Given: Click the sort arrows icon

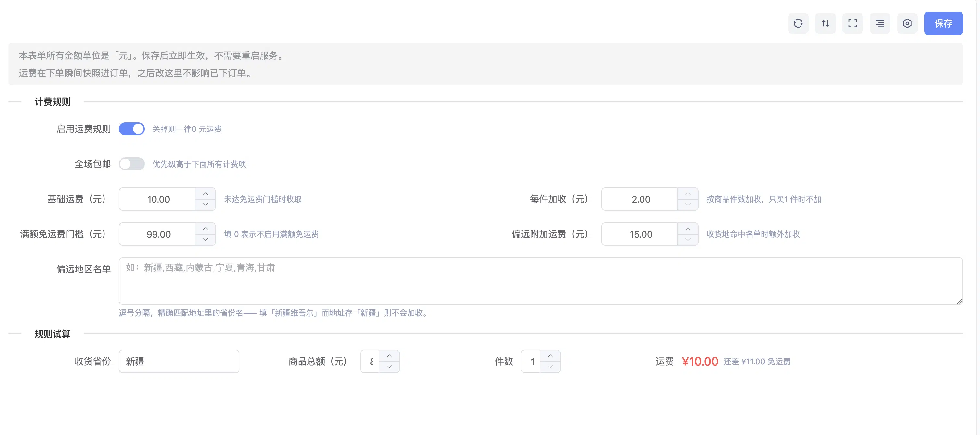Looking at the screenshot, I should tap(825, 23).
